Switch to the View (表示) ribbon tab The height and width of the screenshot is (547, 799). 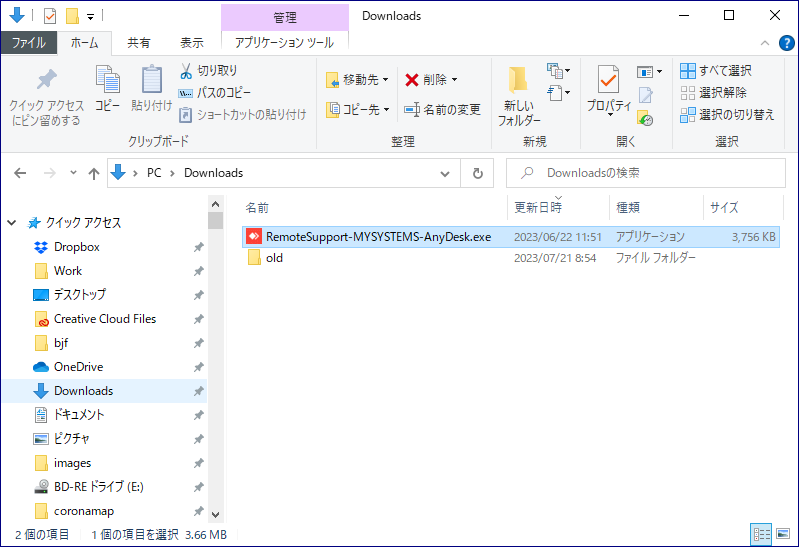tap(191, 43)
